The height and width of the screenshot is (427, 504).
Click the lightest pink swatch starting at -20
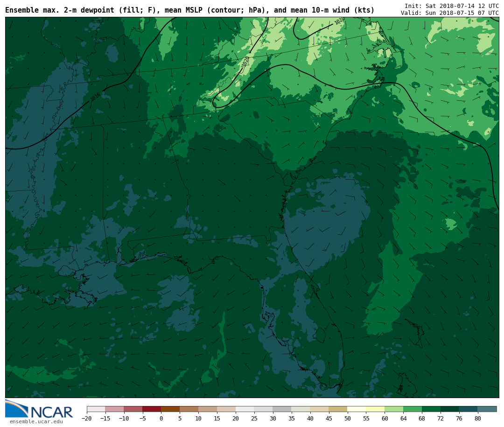(x=96, y=409)
